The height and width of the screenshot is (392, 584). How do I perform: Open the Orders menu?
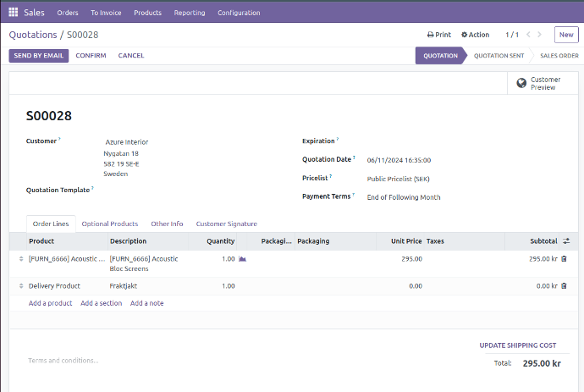tap(68, 13)
